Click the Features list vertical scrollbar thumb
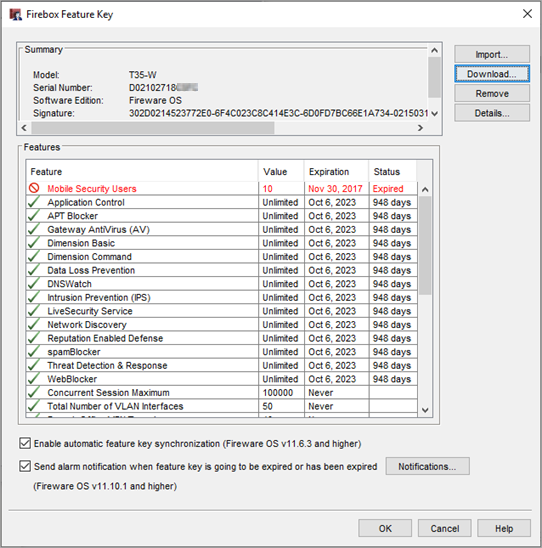 click(x=425, y=246)
